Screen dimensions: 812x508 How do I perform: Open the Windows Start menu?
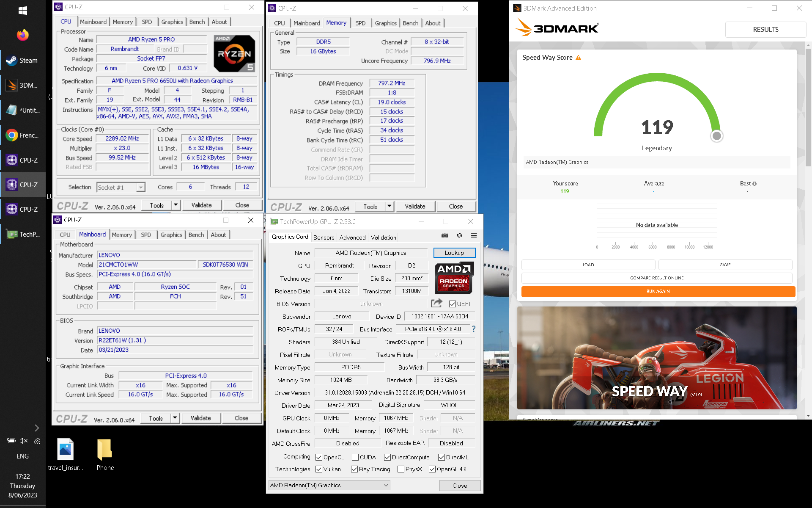click(23, 11)
